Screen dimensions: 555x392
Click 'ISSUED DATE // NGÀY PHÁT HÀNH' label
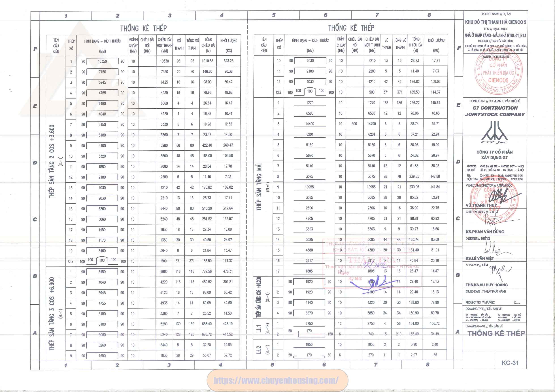(486, 291)
